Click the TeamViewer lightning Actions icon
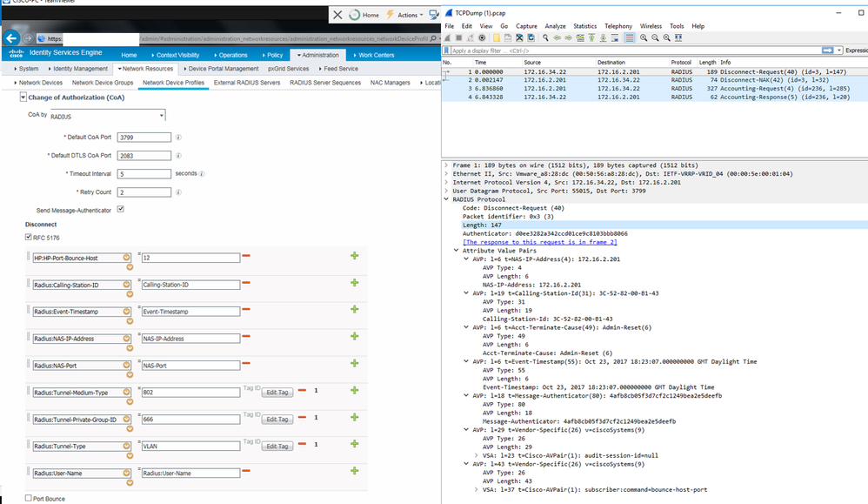The height and width of the screenshot is (504, 868). pos(390,15)
